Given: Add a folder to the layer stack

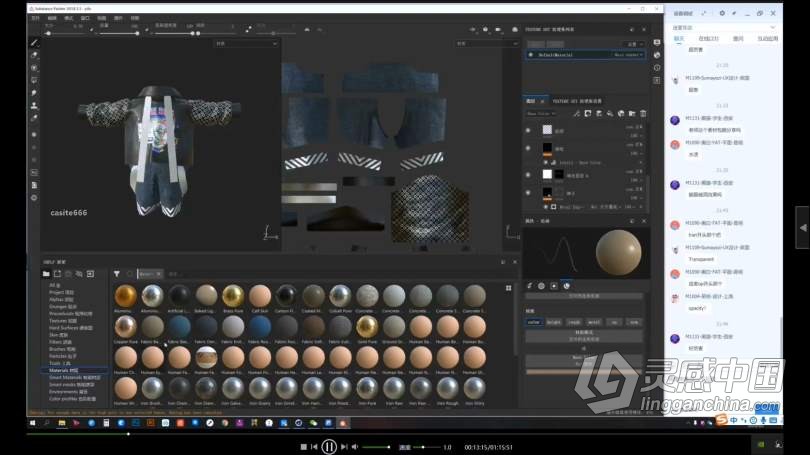Looking at the screenshot, I should click(x=632, y=114).
